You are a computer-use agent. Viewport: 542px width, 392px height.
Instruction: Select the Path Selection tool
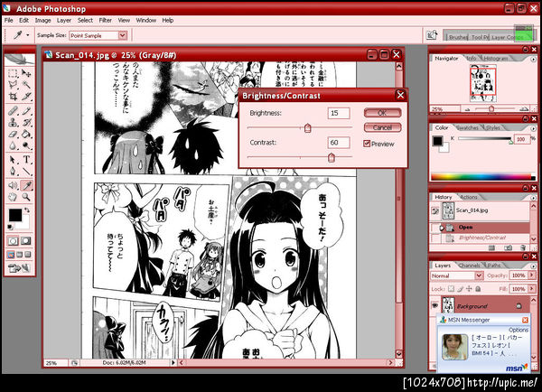tap(13, 160)
